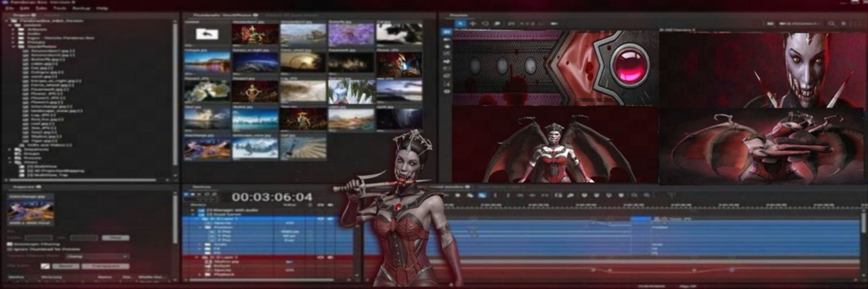This screenshot has height=289, width=868.
Task: Select the Ferris wheel sunset thumbnail
Action: point(303,62)
